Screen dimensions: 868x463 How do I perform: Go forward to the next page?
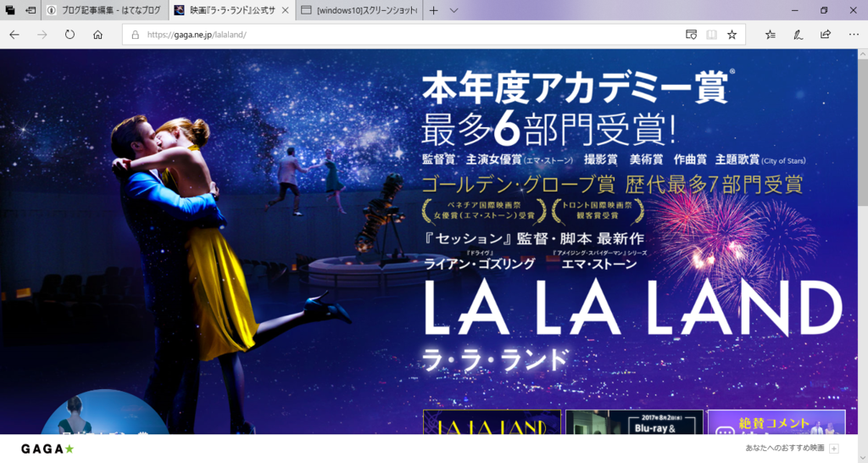point(42,34)
